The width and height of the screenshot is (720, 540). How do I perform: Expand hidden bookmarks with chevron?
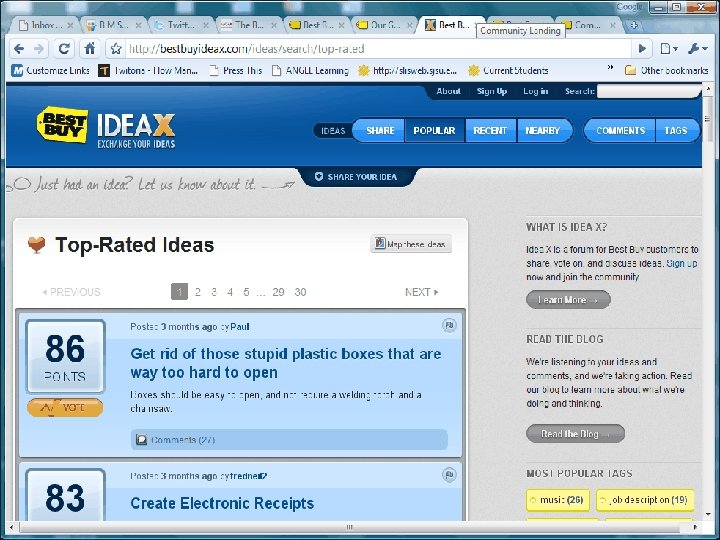tap(610, 68)
